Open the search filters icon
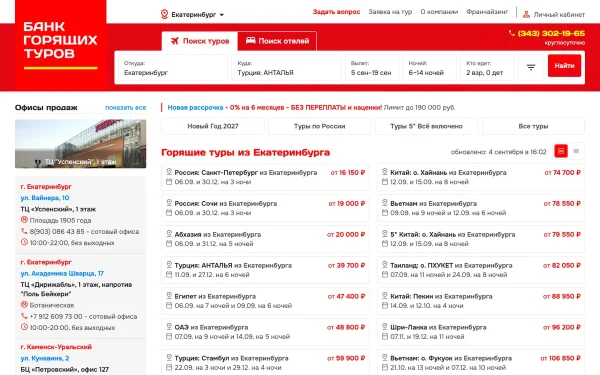Screen dimensions: 600x375 [x=531, y=68]
